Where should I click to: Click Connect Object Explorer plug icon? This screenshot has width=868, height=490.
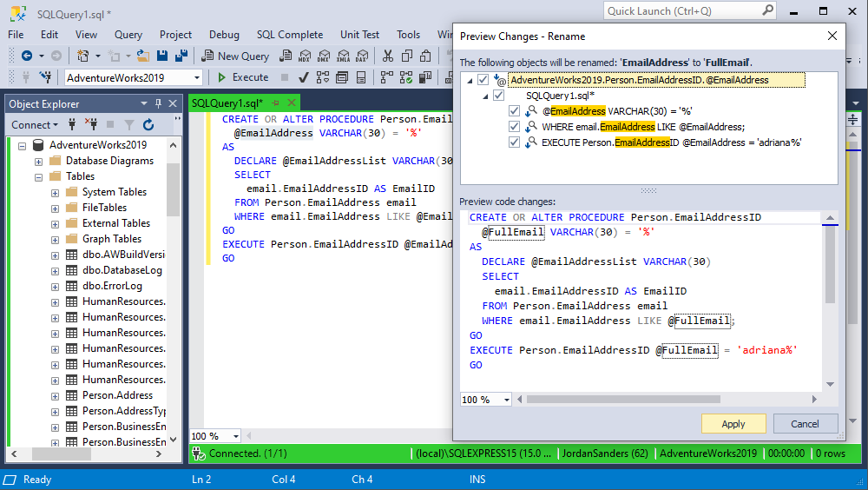point(72,124)
